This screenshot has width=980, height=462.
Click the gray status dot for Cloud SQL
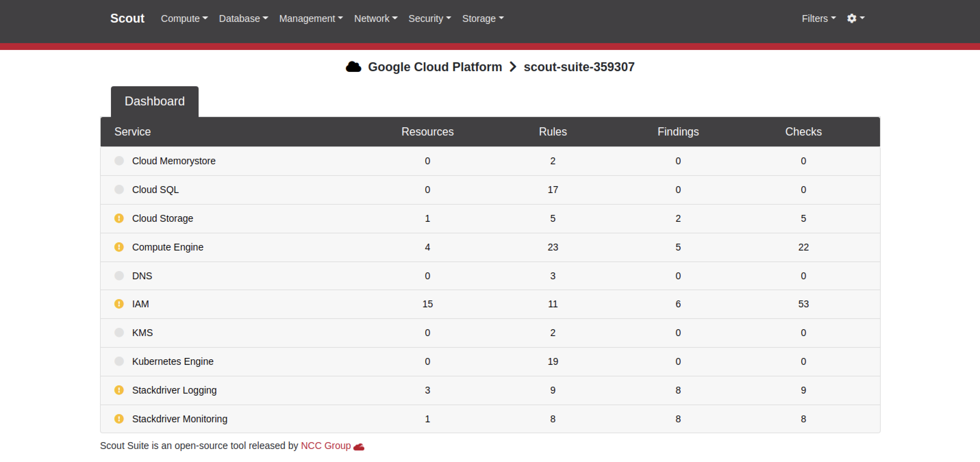[119, 189]
